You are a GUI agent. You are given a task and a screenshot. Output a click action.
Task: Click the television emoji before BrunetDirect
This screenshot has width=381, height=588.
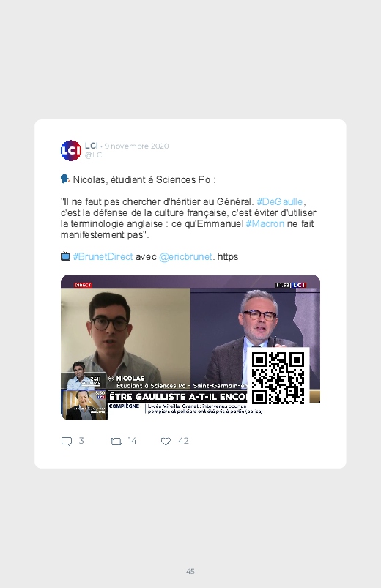point(65,256)
